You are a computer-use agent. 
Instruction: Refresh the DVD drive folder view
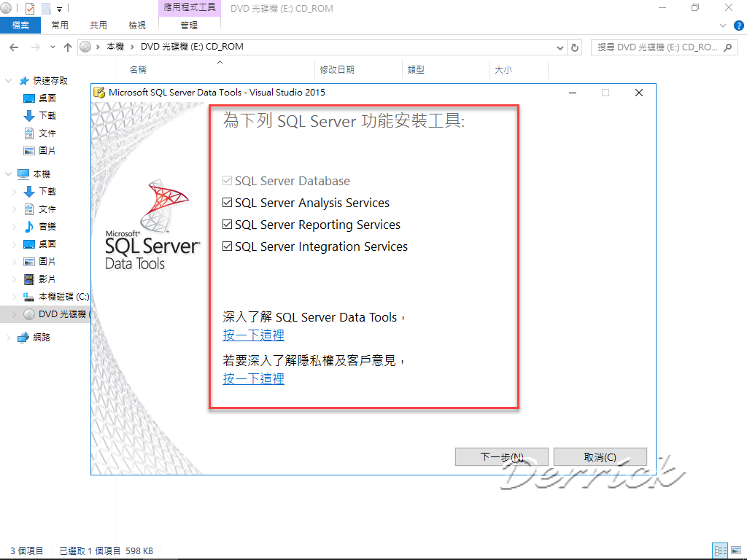pyautogui.click(x=576, y=46)
